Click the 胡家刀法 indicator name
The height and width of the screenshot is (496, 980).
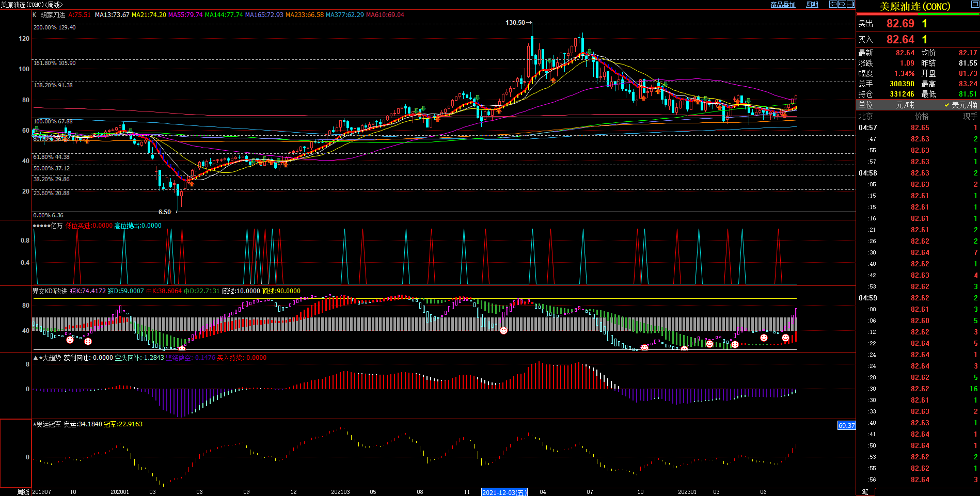pos(53,15)
